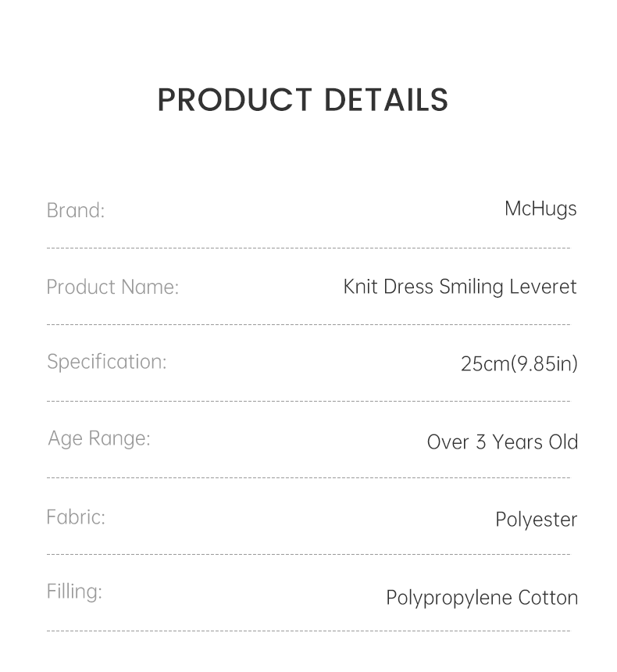Click dashed divider below Product Name row
Screen dimensions: 617x672
point(308,324)
